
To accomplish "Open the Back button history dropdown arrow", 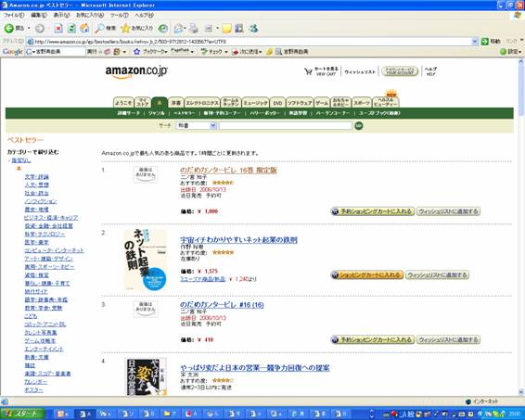I will coord(29,29).
